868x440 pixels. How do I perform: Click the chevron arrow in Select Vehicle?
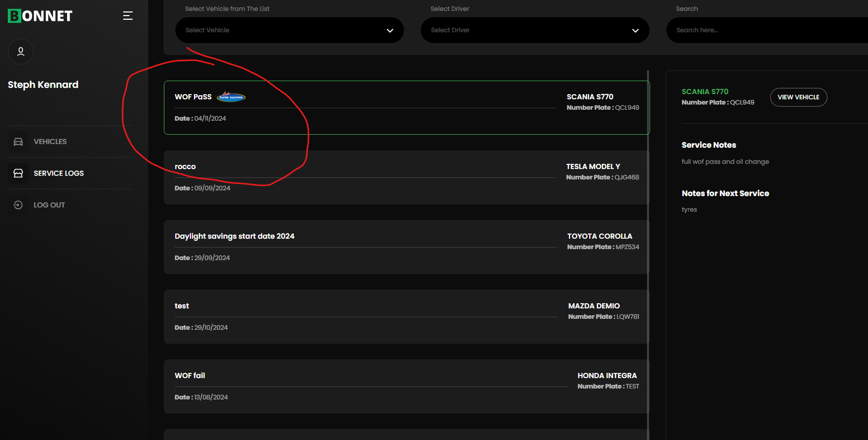coord(390,31)
